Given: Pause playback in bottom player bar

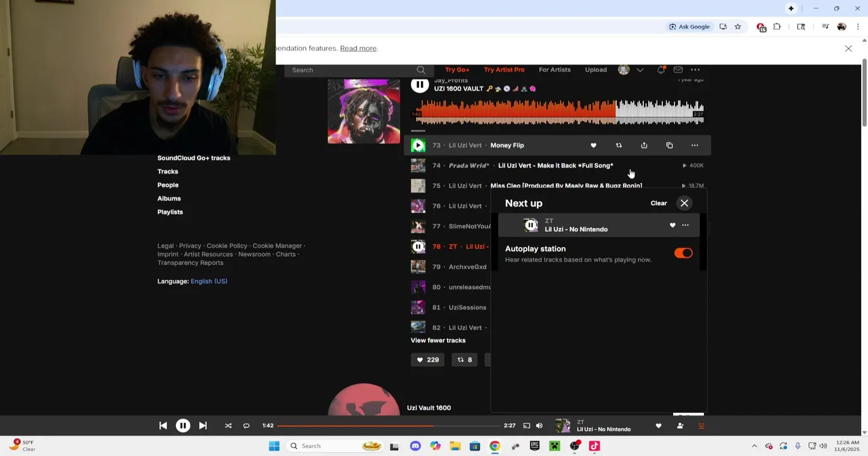Looking at the screenshot, I should [183, 426].
